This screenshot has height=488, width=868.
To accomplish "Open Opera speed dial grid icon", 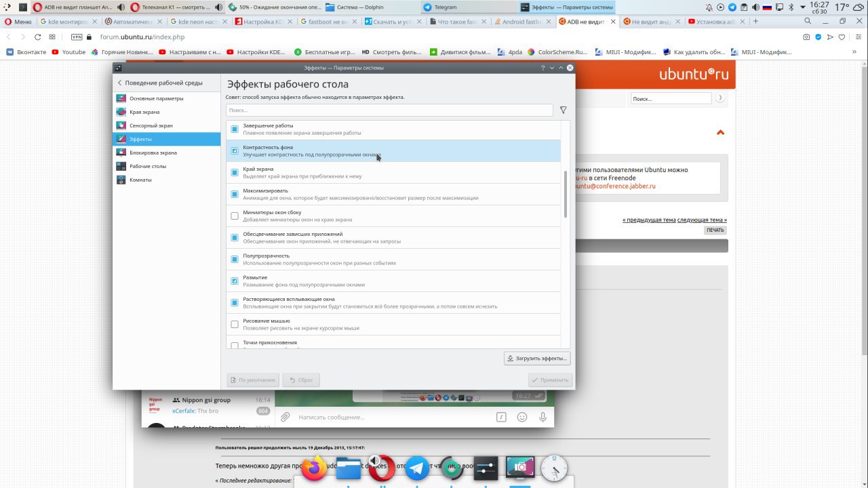I will pyautogui.click(x=52, y=37).
